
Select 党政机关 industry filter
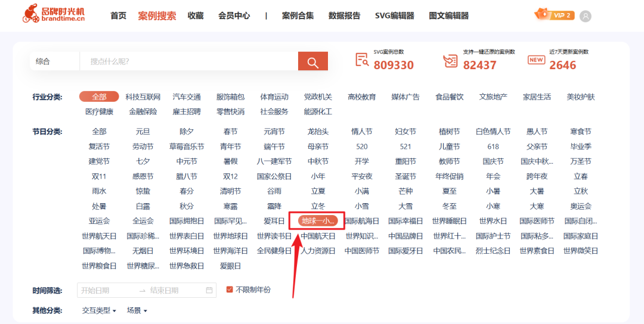[318, 97]
